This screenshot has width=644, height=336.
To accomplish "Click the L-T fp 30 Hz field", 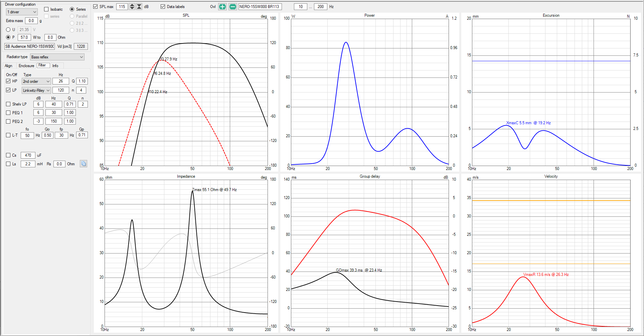I will pyautogui.click(x=61, y=135).
